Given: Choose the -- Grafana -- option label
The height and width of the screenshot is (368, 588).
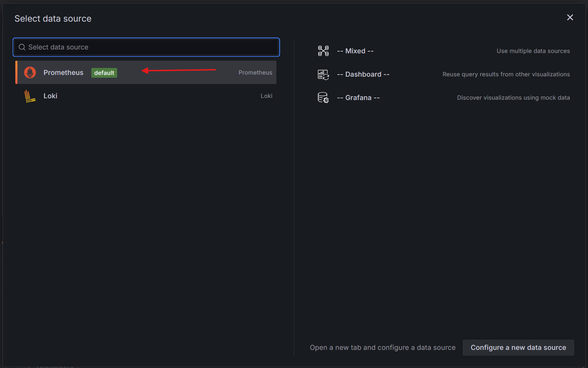Looking at the screenshot, I should point(358,98).
